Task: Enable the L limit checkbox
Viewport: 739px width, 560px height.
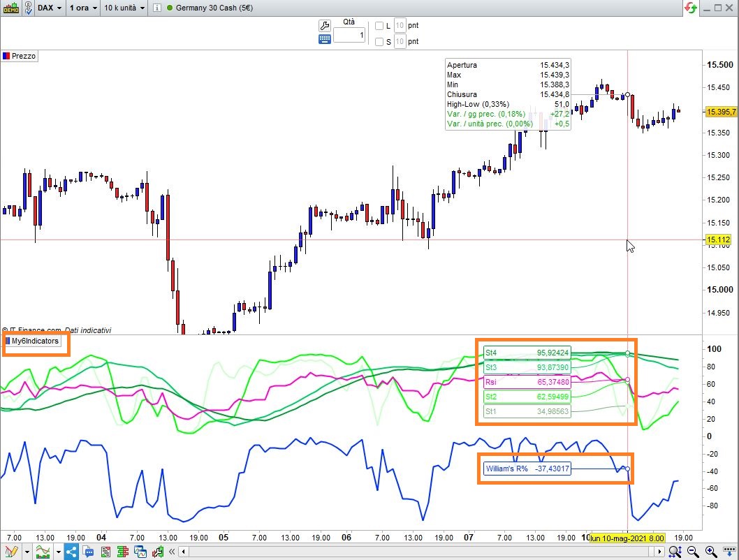Action: (379, 26)
